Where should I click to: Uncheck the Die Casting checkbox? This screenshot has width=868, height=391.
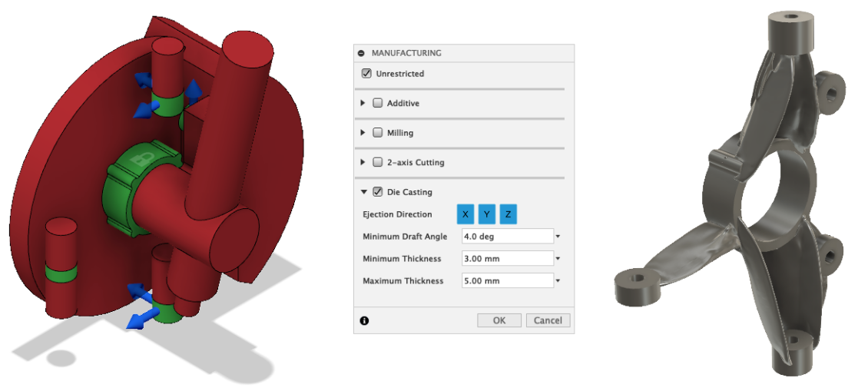point(377,191)
